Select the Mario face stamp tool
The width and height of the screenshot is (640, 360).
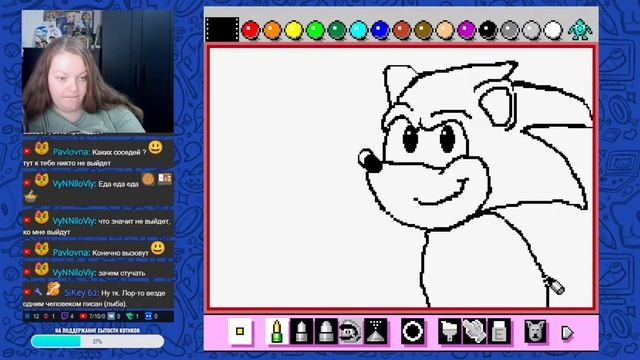tap(351, 331)
